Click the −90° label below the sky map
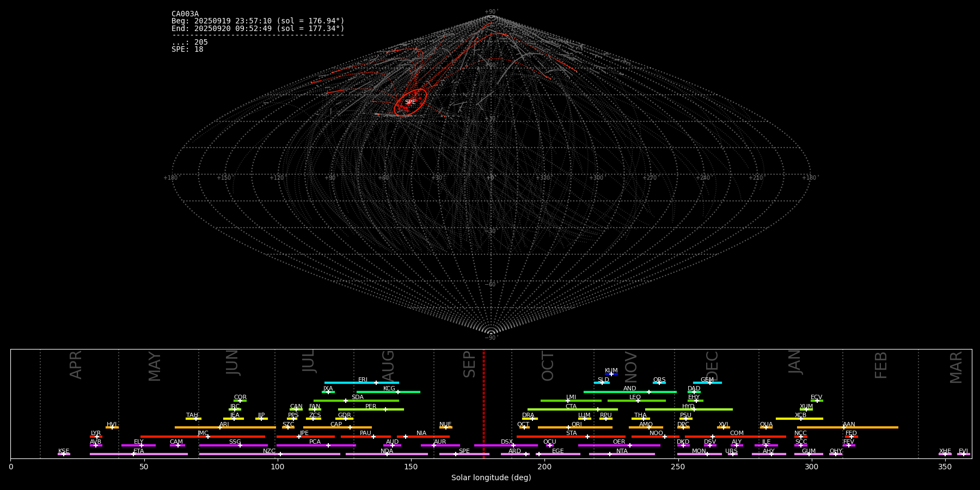Viewport: 980px width, 490px height. [491, 338]
